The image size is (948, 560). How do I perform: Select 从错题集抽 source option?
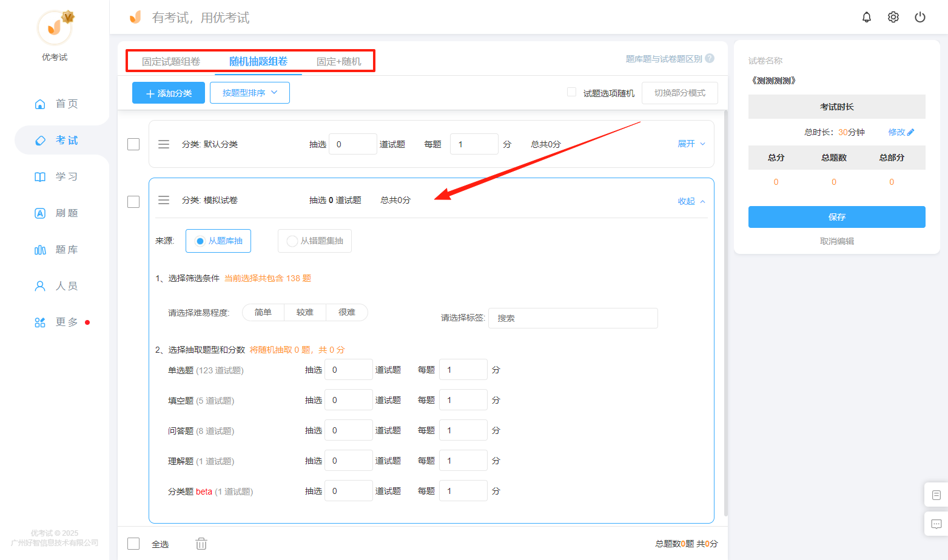coord(315,241)
